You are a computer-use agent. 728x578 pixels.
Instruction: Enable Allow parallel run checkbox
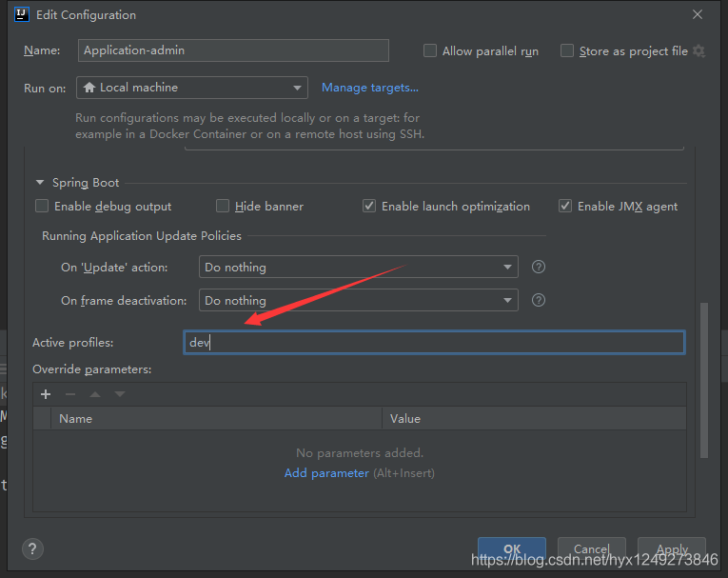coord(430,50)
